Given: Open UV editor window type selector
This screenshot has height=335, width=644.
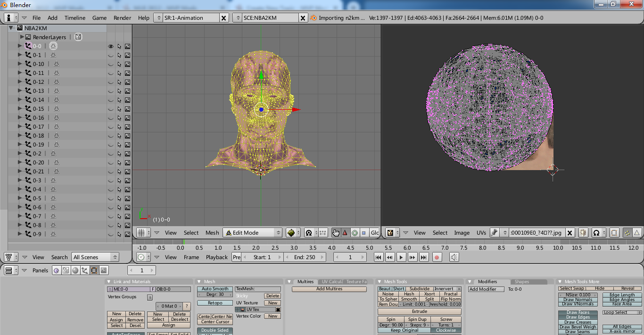Looking at the screenshot, I should [392, 233].
